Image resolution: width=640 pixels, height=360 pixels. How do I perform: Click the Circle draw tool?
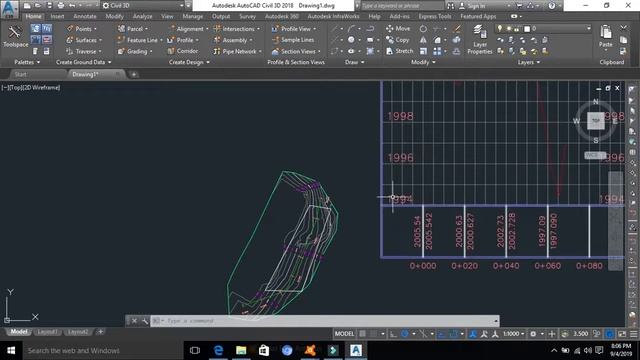tap(351, 40)
